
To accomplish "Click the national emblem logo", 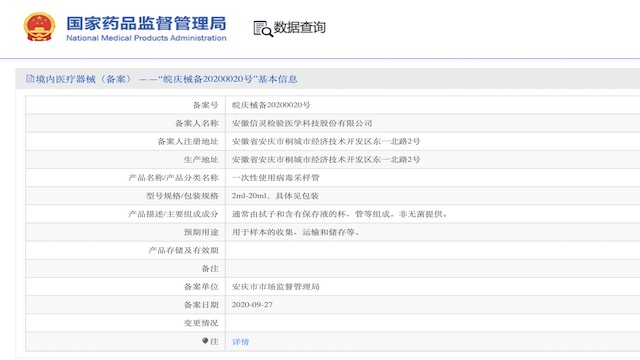I will 39,27.
